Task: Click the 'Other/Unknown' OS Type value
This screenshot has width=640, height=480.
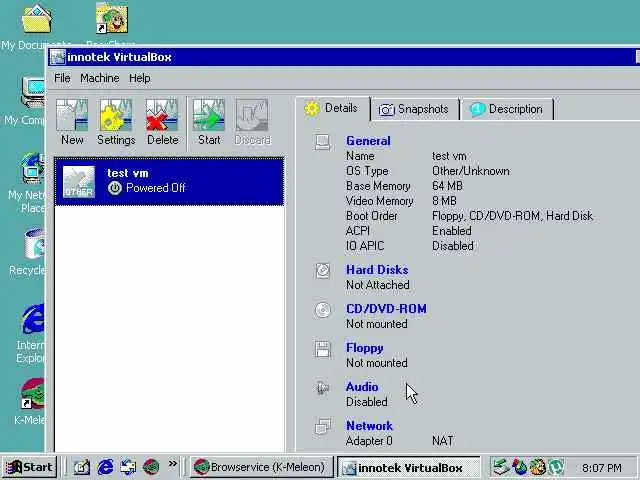Action: tap(471, 171)
